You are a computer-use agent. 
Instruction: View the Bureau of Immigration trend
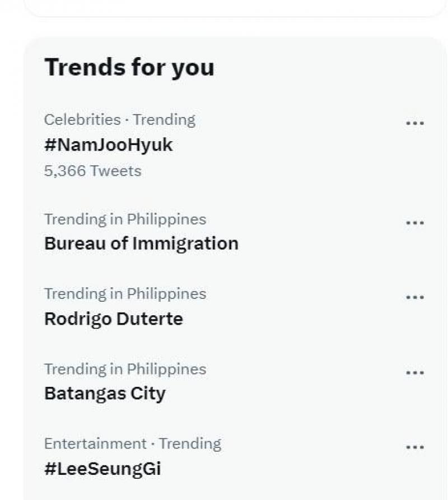pyautogui.click(x=141, y=244)
